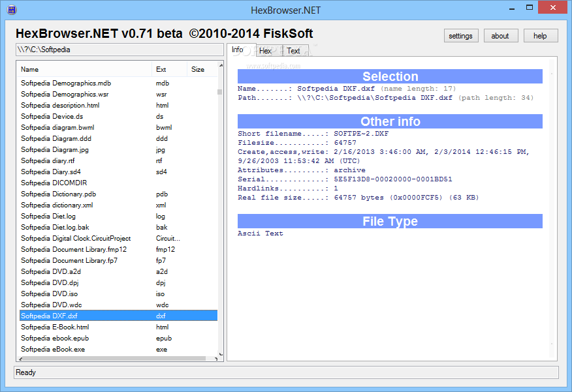Select Softpedia Demographics.mdb file

118,83
